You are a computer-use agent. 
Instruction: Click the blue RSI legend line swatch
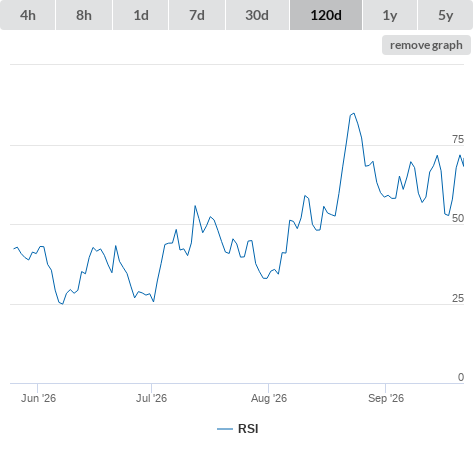click(x=225, y=429)
